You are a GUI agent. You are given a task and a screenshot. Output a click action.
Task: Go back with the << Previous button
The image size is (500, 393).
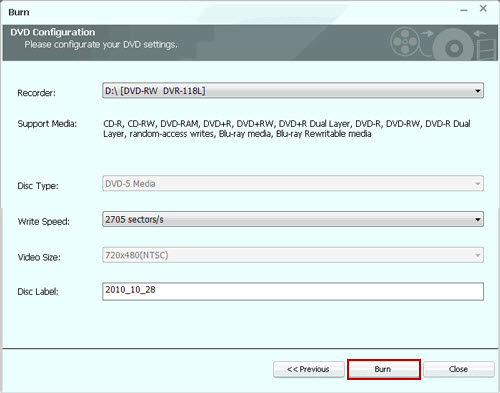[x=309, y=369]
